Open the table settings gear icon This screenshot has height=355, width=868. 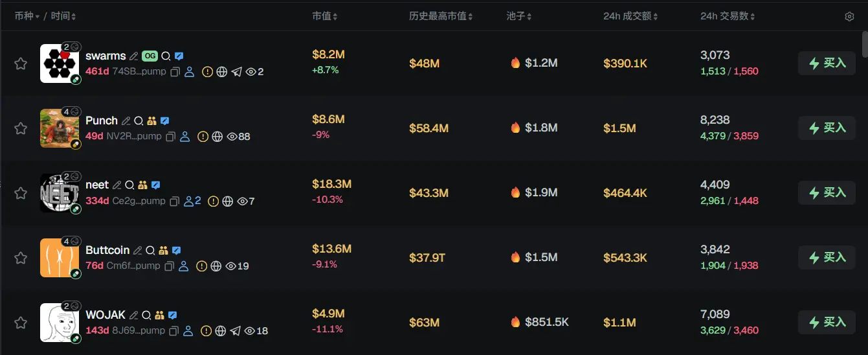pyautogui.click(x=849, y=16)
